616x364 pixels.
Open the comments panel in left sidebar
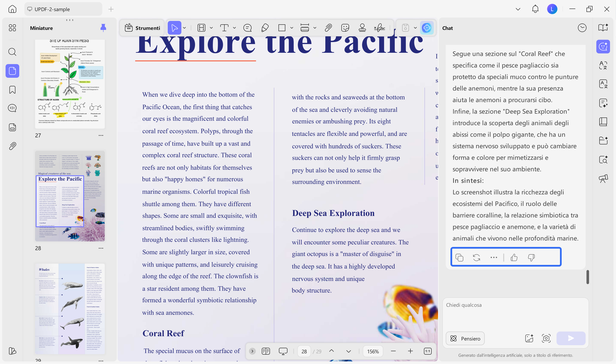[x=12, y=108]
